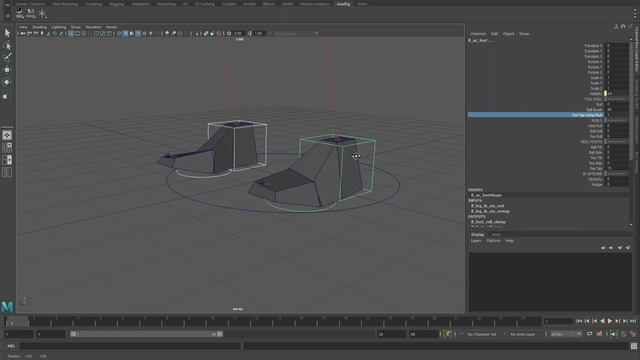Run the first shelf script icon
The height and width of the screenshot is (360, 640).
pos(20,13)
